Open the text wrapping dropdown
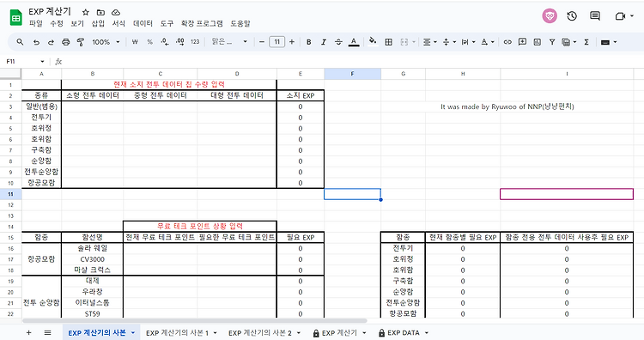This screenshot has width=644, height=340. tap(468, 42)
